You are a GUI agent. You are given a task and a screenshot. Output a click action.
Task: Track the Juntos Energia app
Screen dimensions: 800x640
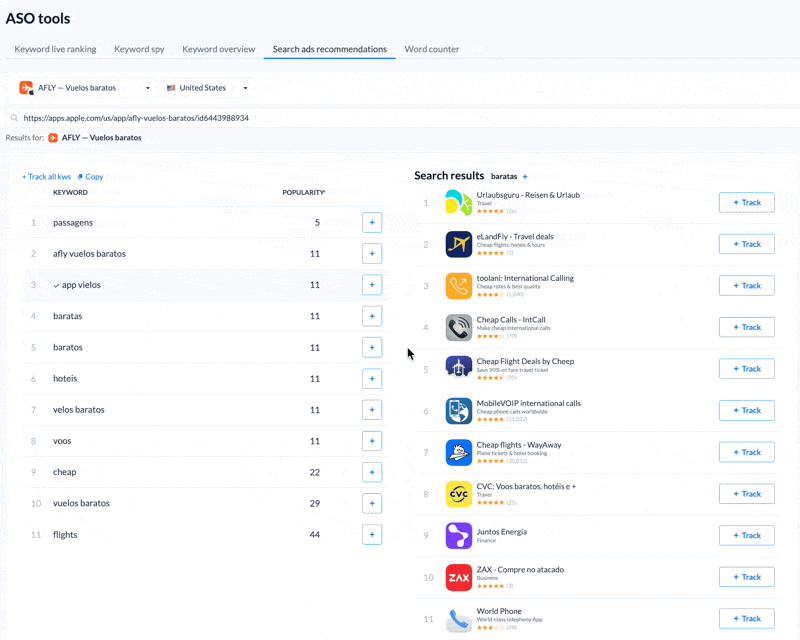pos(746,535)
